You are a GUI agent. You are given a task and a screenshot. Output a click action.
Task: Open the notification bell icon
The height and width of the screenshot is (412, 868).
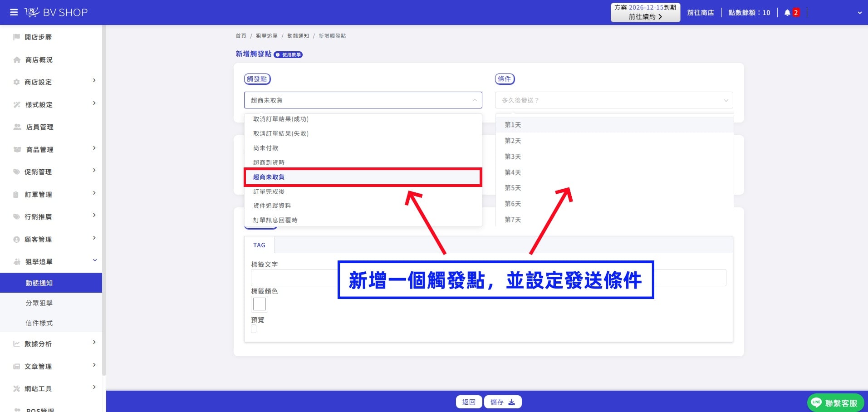(787, 13)
